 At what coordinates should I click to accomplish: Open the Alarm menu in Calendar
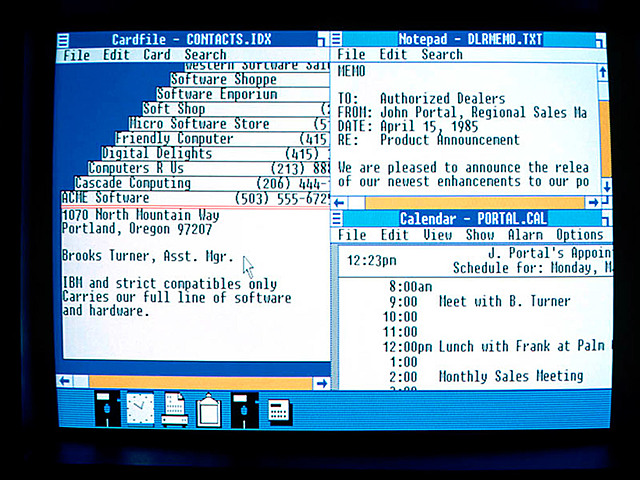tap(525, 235)
